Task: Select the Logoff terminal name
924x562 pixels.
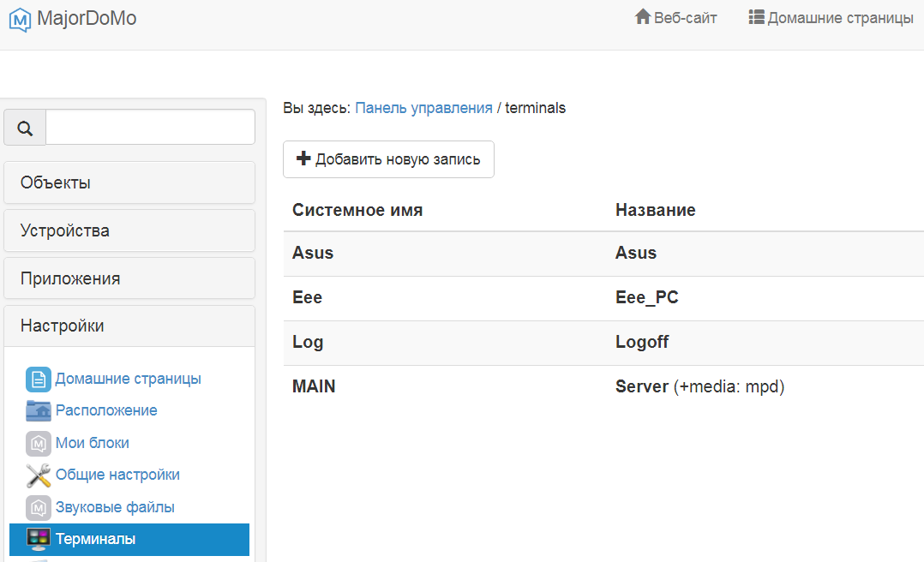Action: pos(641,342)
